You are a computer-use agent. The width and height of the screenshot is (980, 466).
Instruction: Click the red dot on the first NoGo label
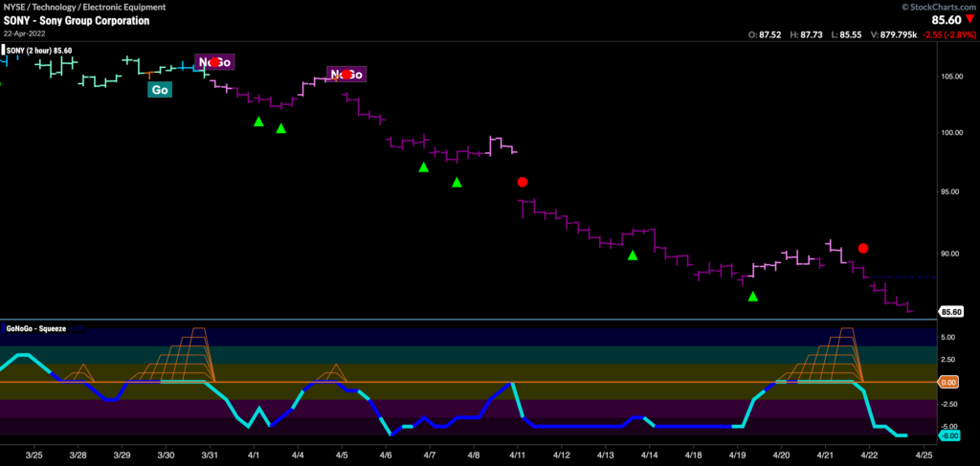[x=214, y=62]
